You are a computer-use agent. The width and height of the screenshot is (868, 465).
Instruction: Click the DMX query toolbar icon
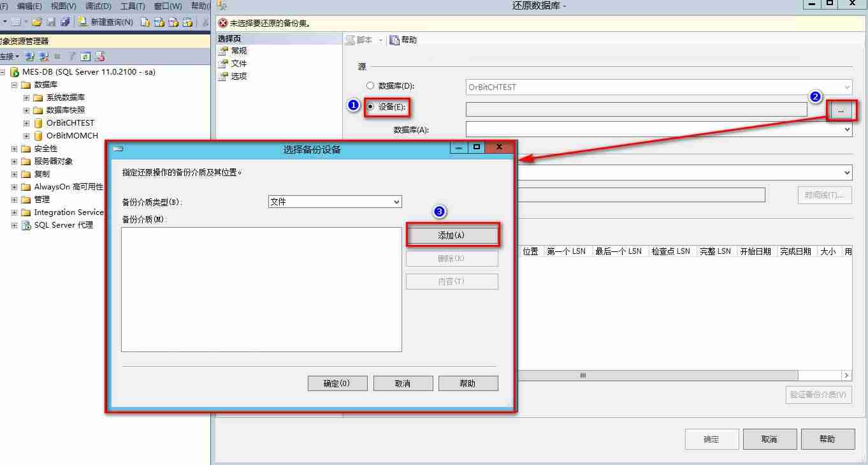pos(173,22)
